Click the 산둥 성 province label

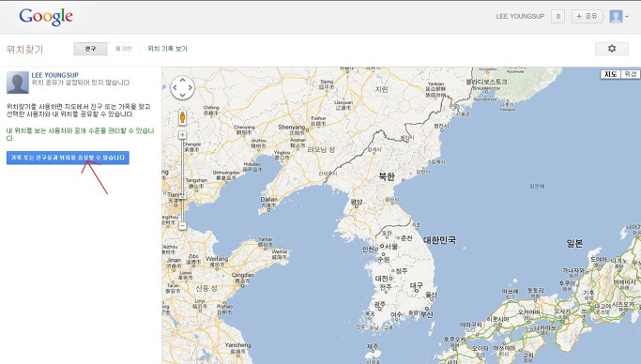206,288
